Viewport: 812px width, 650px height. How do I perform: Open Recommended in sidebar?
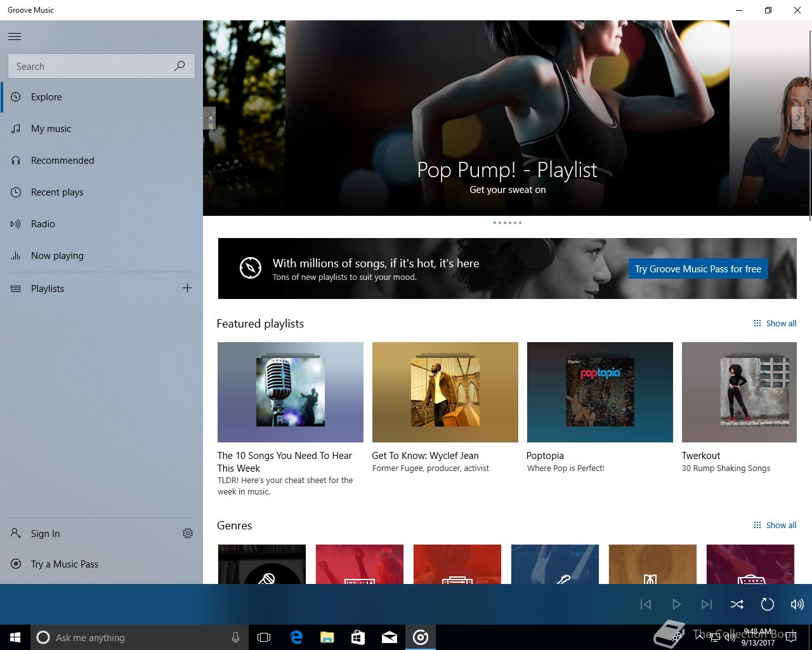click(101, 161)
